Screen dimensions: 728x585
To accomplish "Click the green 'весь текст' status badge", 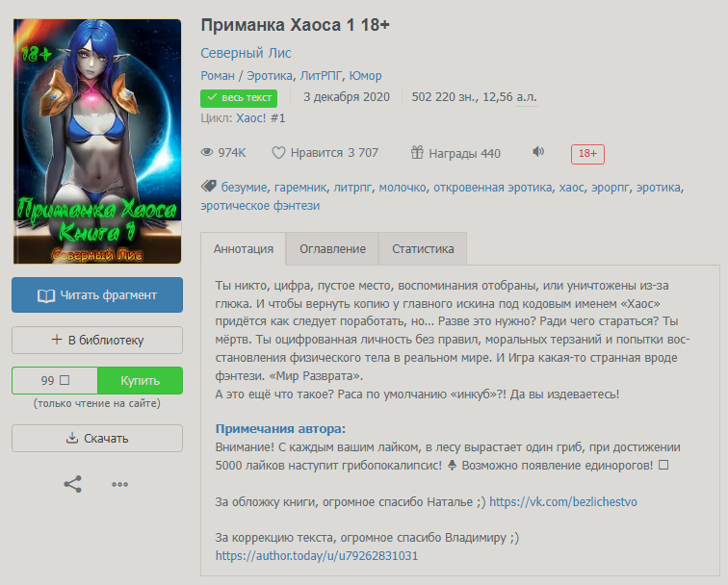I will pyautogui.click(x=239, y=98).
